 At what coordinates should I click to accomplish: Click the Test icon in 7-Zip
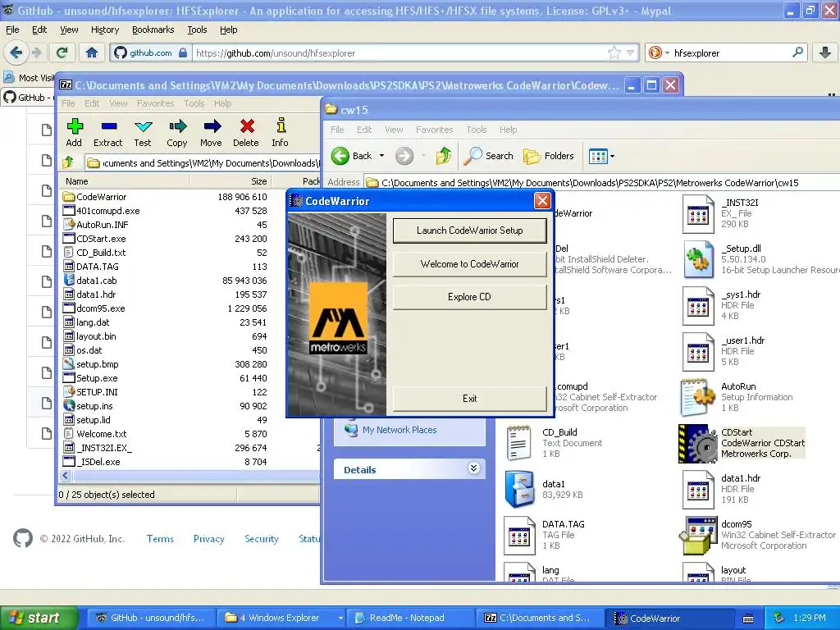pyautogui.click(x=143, y=127)
